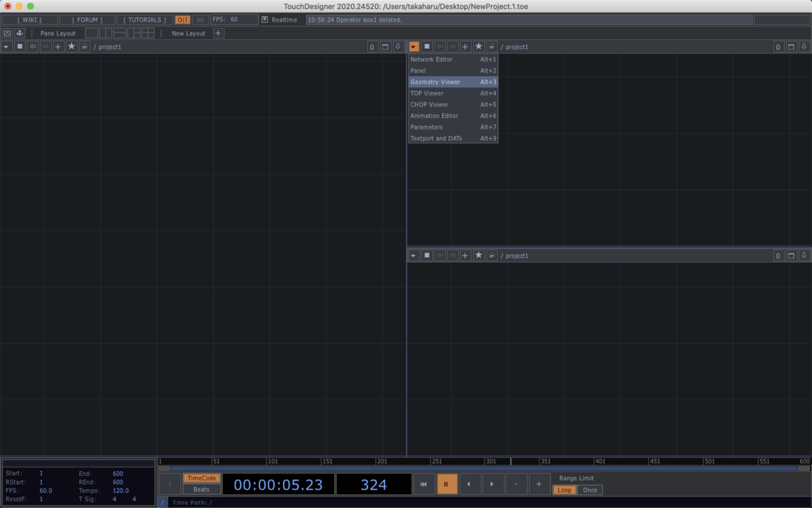The height and width of the screenshot is (508, 812).
Task: Click the anchor-shaped icon in layout bar
Action: pos(20,33)
